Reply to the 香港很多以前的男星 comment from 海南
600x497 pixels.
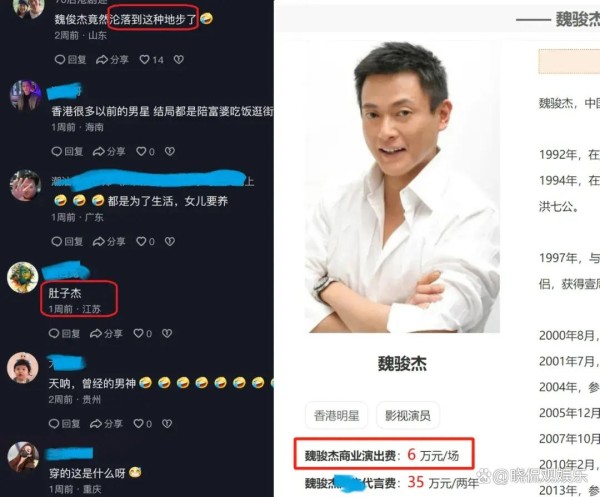coord(67,152)
